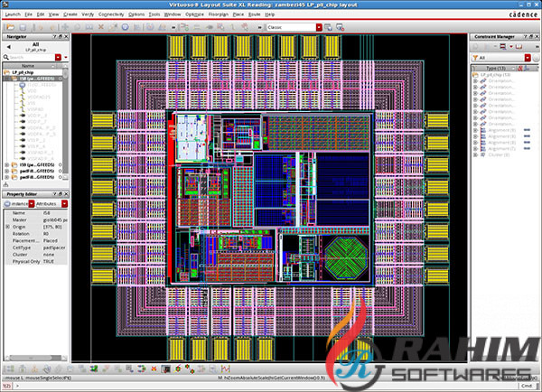542x392 pixels.
Task: Select the VDD net row in Navigator
Action: (x=32, y=91)
